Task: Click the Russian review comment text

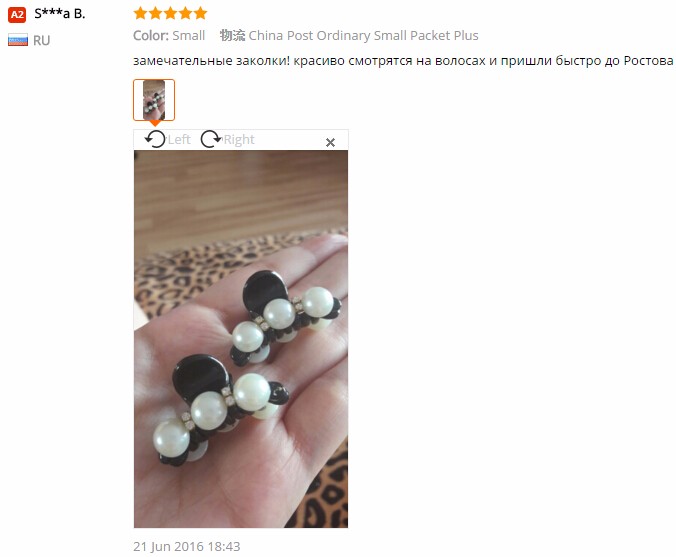Action: [403, 61]
